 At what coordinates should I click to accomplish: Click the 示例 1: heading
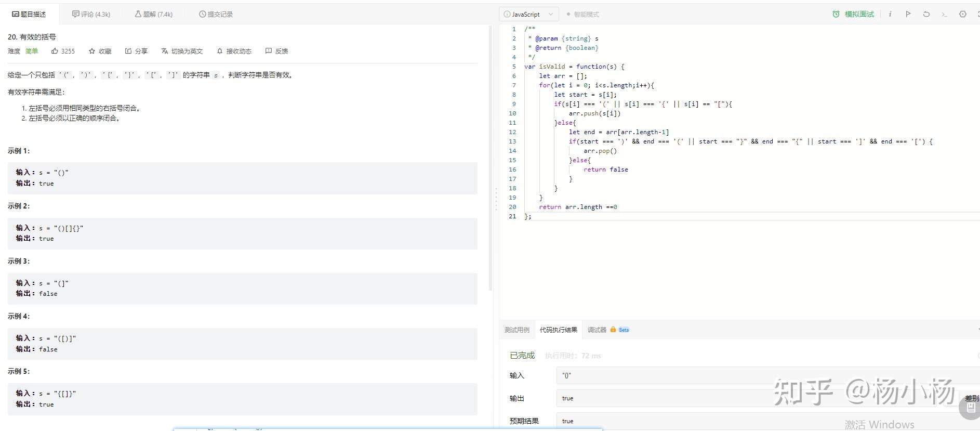coord(19,151)
